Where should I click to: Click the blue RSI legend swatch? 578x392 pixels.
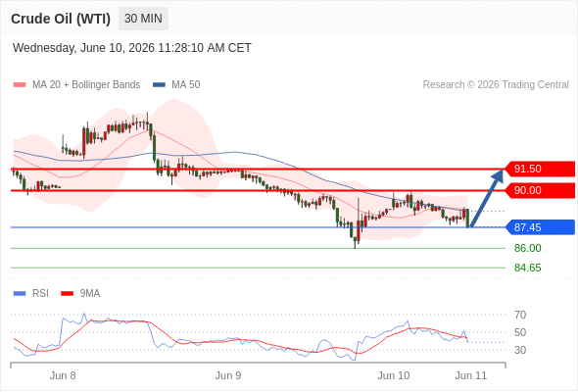20,294
